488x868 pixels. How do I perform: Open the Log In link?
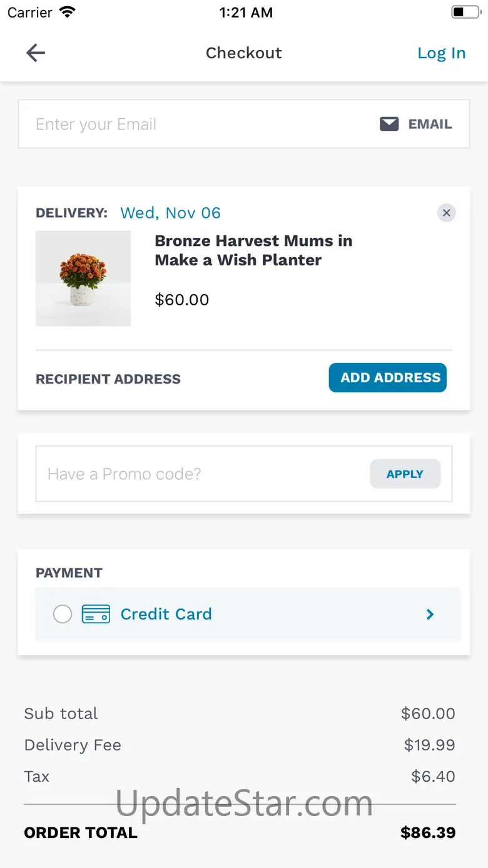click(x=441, y=53)
